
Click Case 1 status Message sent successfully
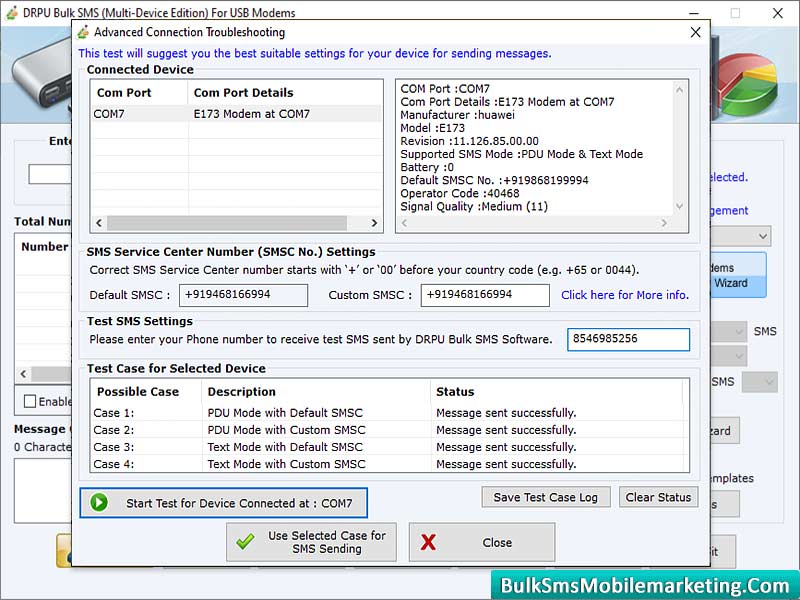pyautogui.click(x=506, y=413)
